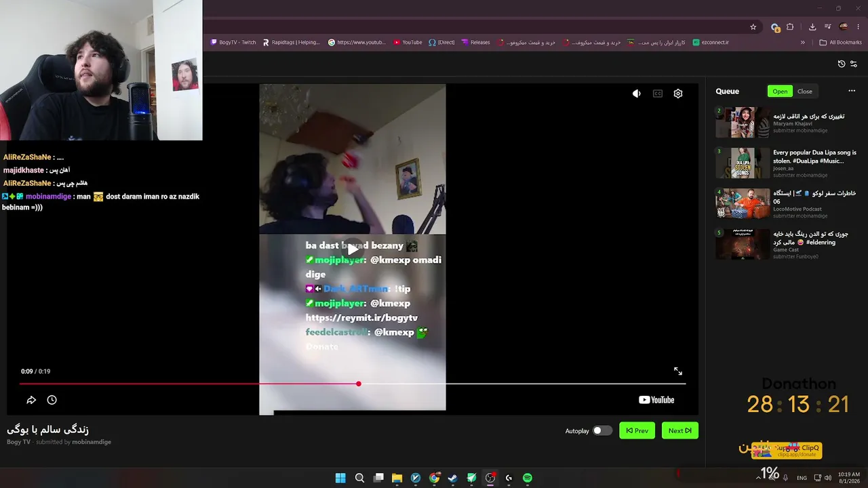Open Spotify from the taskbar
The image size is (868, 488).
coord(528,478)
